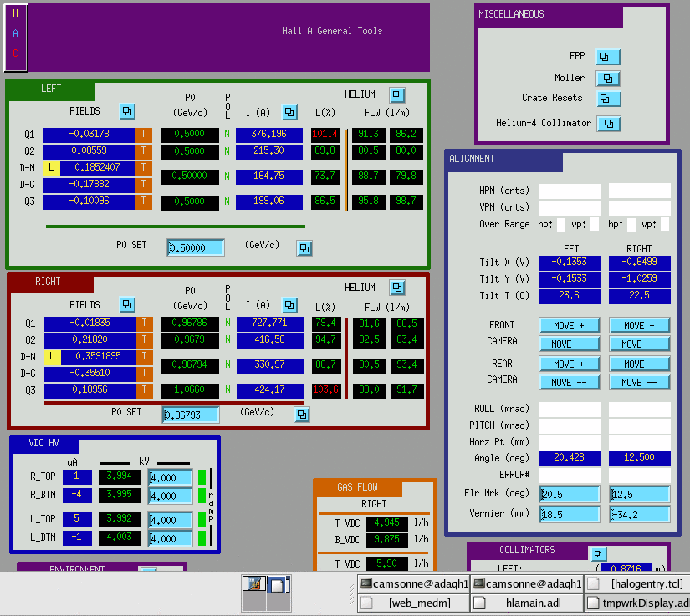The width and height of the screenshot is (690, 616).
Task: Click the HAC logo box
Action: (16, 38)
